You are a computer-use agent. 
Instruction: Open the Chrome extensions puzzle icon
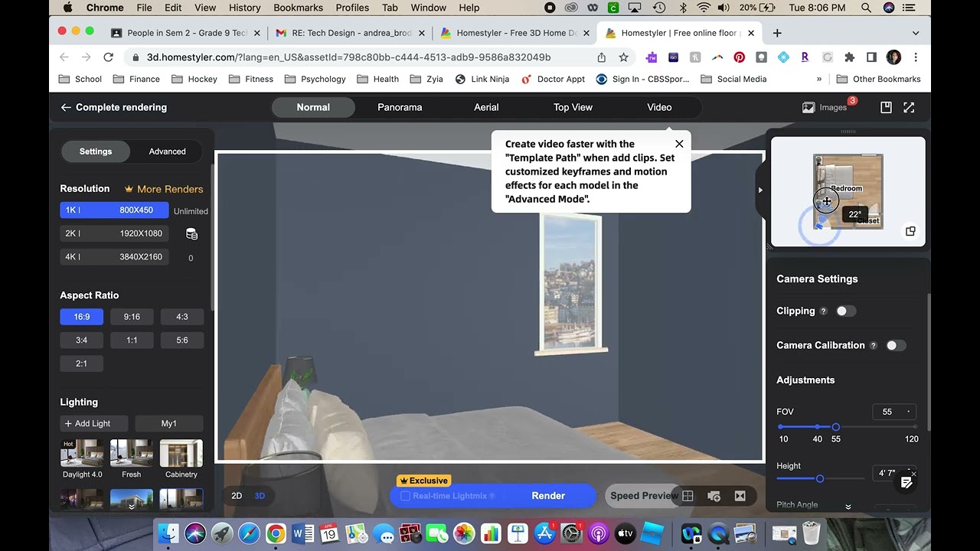(x=849, y=57)
